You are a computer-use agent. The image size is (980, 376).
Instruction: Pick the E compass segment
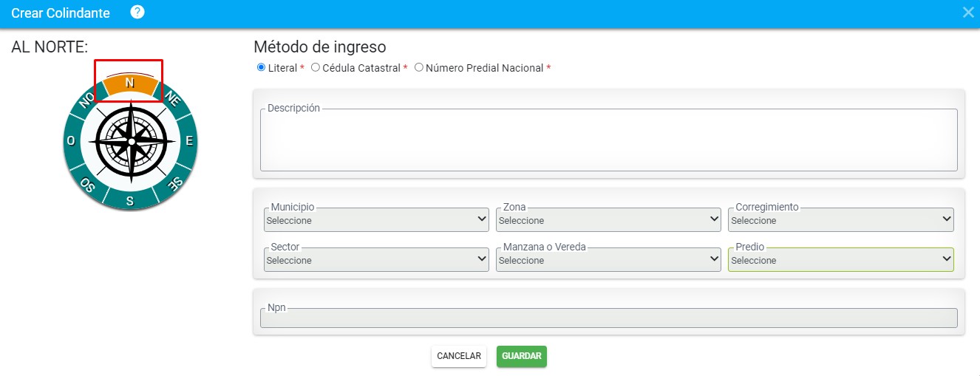coord(189,140)
